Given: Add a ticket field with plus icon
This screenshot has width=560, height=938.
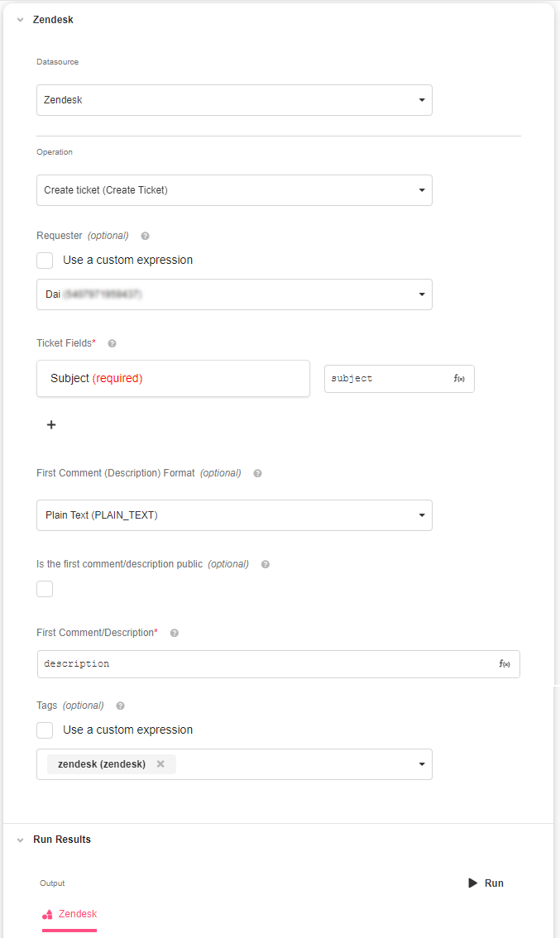Looking at the screenshot, I should click(51, 424).
